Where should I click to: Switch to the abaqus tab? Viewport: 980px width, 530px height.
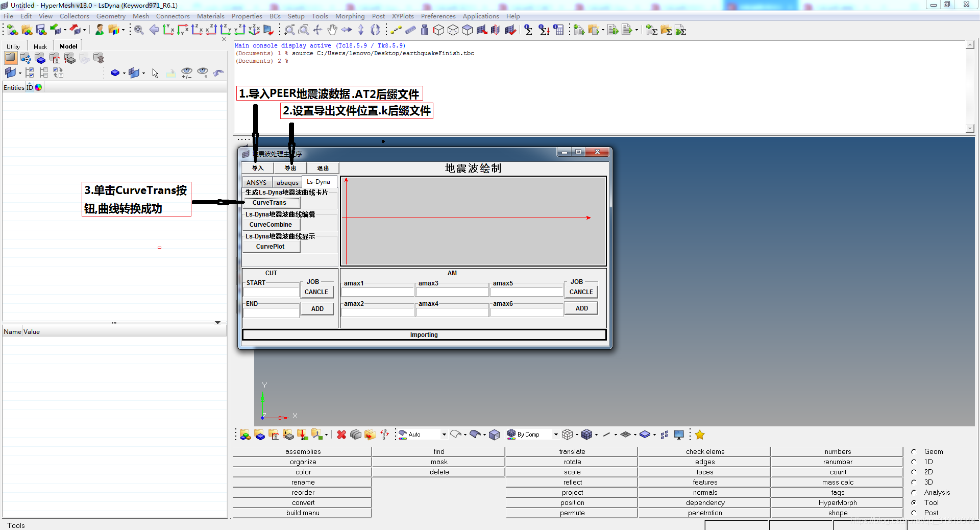(287, 182)
